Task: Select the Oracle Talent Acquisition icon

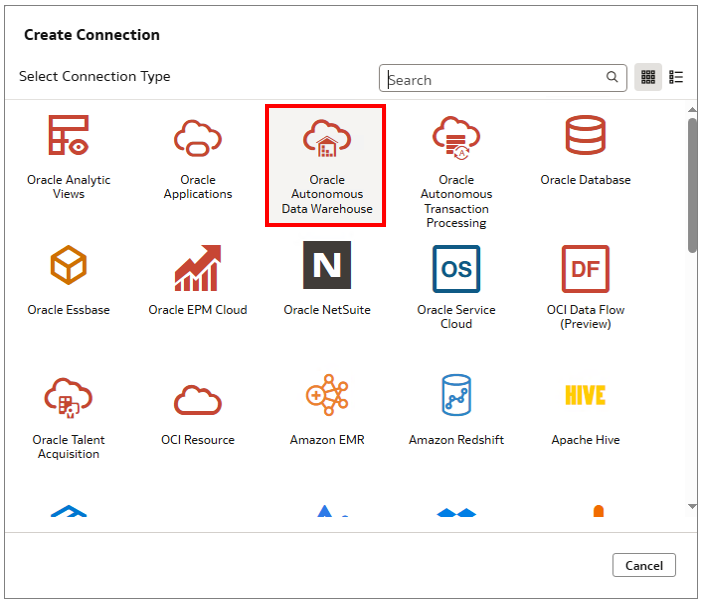Action: pyautogui.click(x=69, y=397)
